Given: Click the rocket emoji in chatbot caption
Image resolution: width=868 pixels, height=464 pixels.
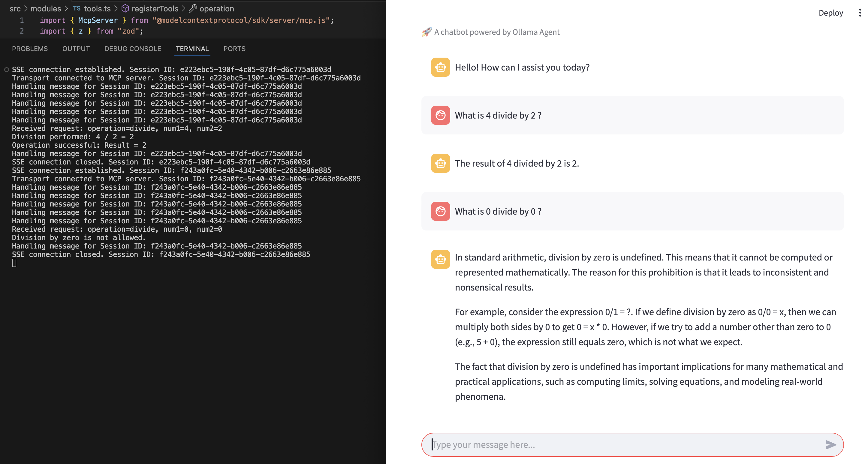Looking at the screenshot, I should [426, 32].
